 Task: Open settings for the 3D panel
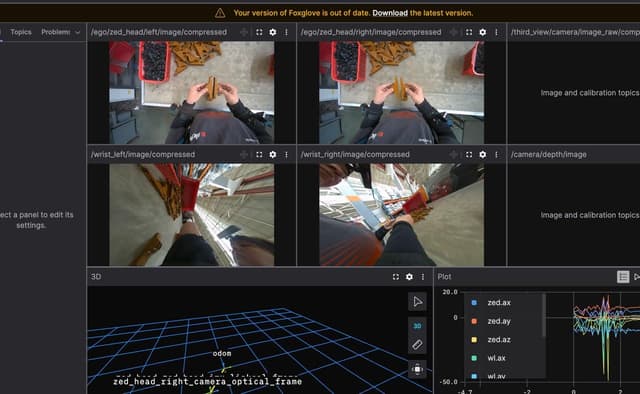pos(409,276)
